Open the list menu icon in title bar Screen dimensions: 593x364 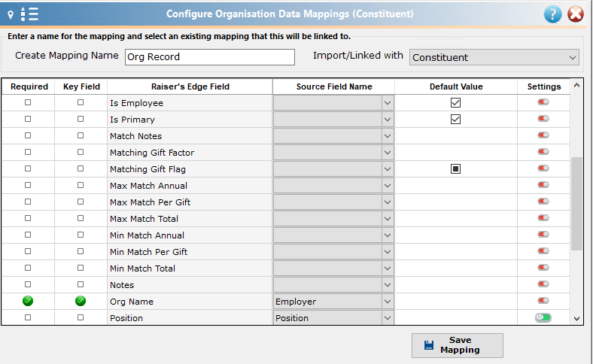tap(29, 14)
